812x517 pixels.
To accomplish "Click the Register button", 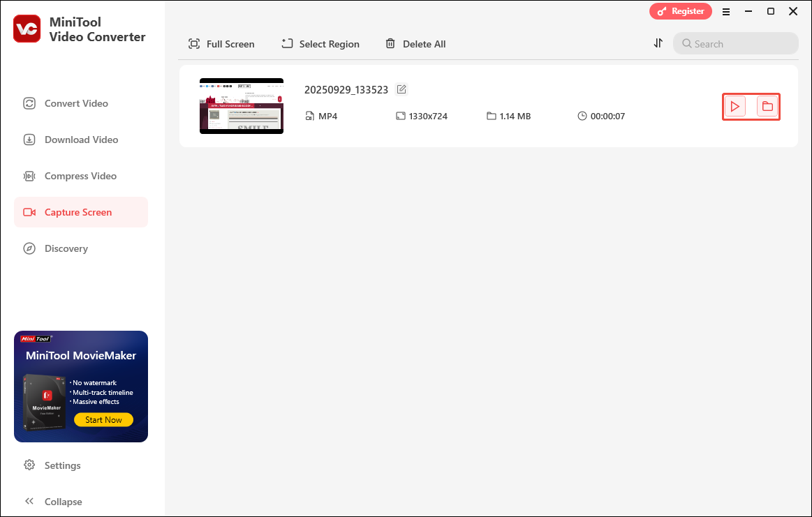I will (x=681, y=11).
